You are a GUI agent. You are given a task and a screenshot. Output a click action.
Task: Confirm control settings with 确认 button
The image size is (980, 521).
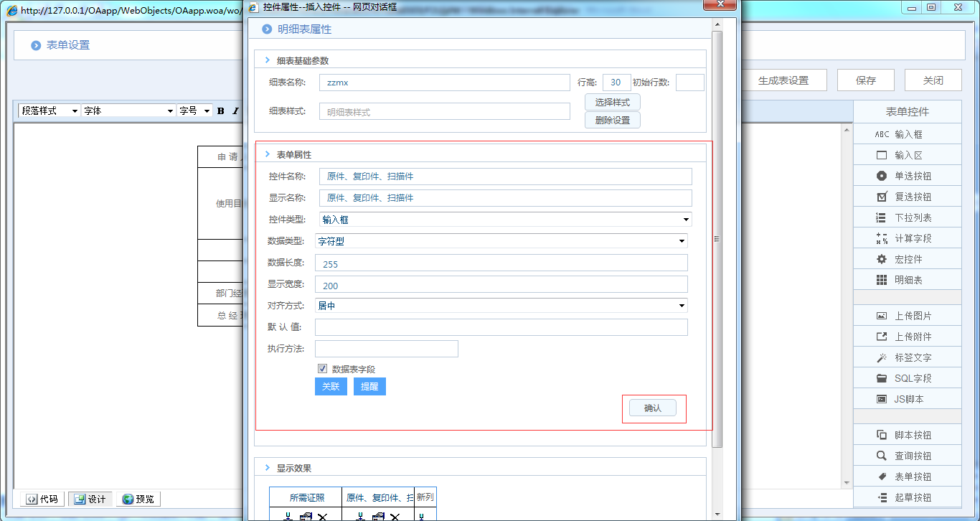tap(654, 407)
